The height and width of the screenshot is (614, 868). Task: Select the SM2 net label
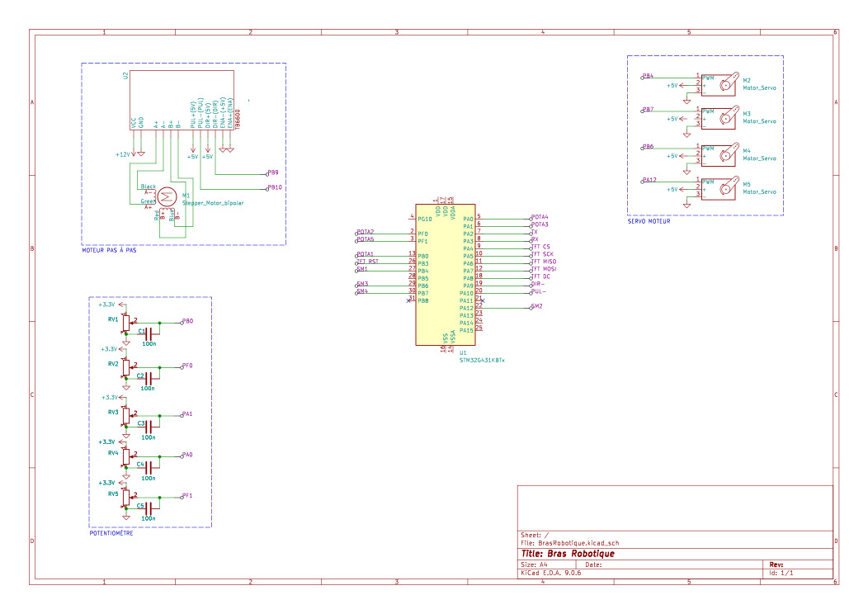point(537,306)
